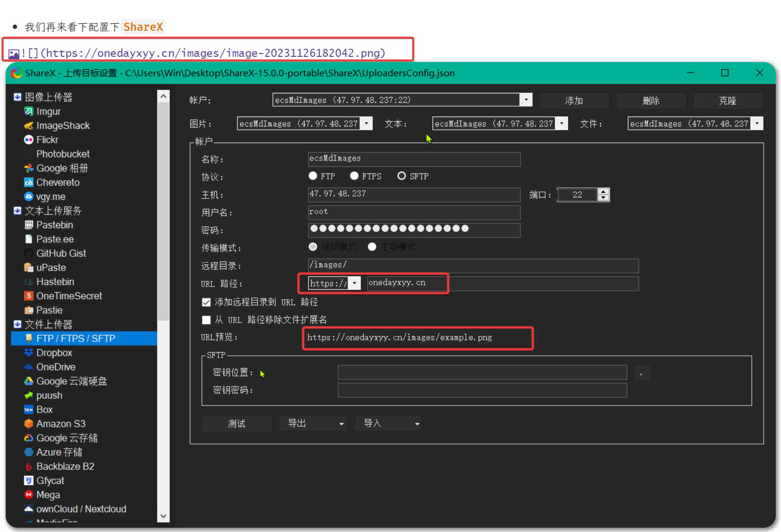Click the OneDrive cloud icon
781x532 pixels.
[x=29, y=367]
